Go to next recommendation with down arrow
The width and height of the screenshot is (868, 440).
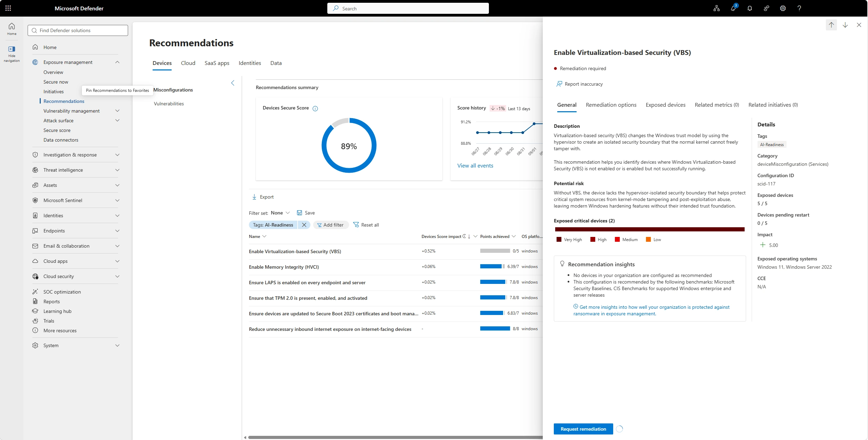pos(845,25)
